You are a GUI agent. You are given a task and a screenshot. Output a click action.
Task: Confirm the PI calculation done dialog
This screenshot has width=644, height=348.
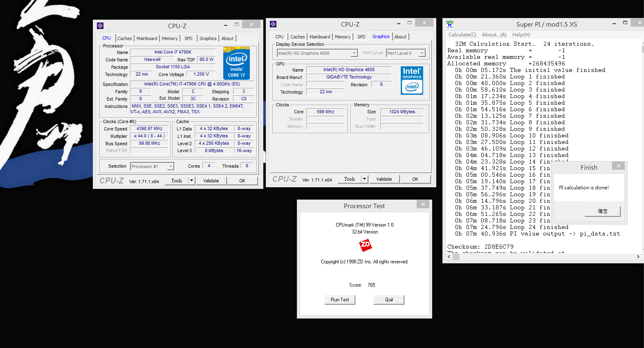point(603,211)
